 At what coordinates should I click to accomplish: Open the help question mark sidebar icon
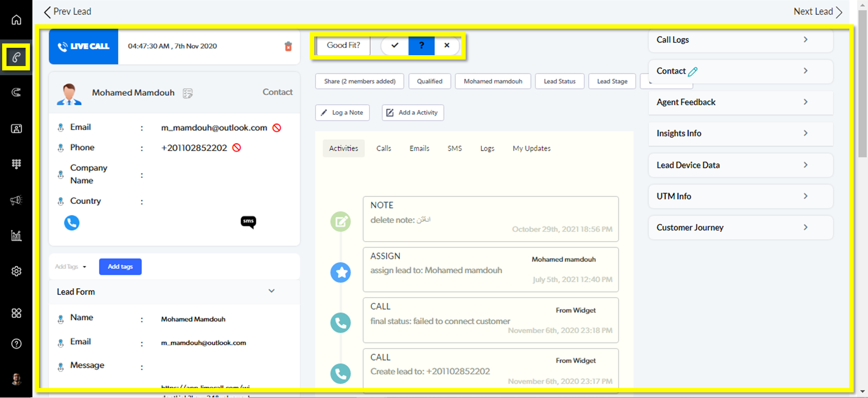click(16, 344)
